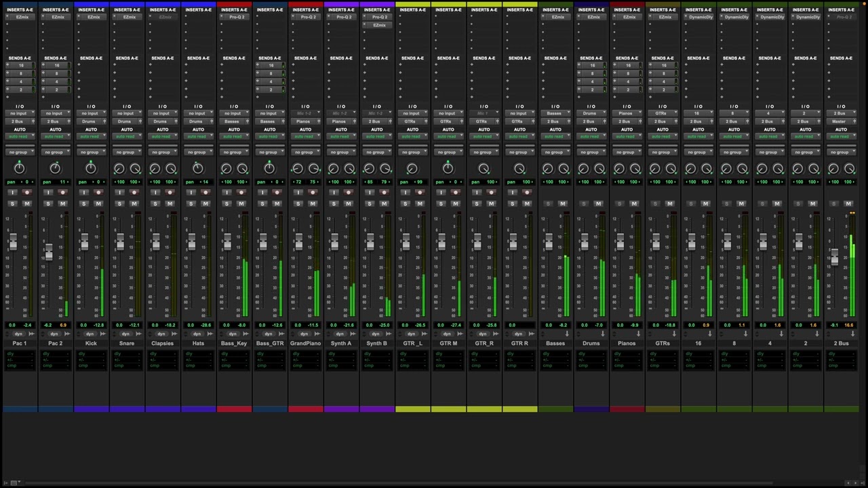This screenshot has height=488, width=868.
Task: Record-enable the Pac 1 track
Action: pyautogui.click(x=27, y=193)
